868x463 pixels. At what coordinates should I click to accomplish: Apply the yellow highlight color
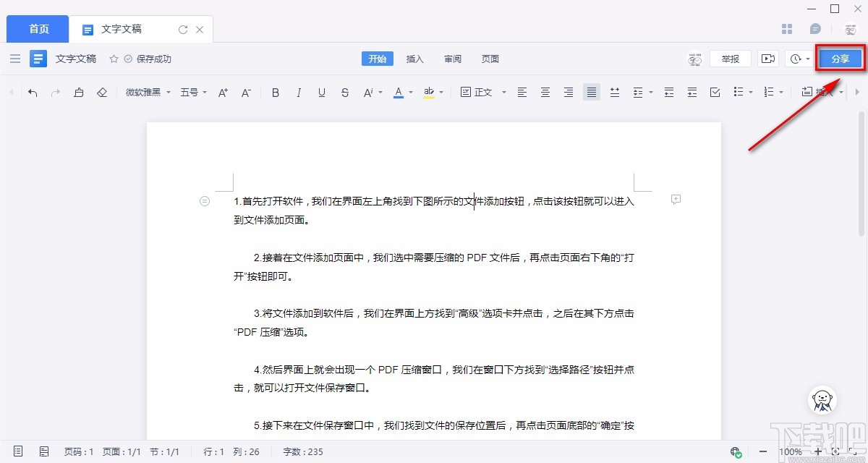(429, 93)
